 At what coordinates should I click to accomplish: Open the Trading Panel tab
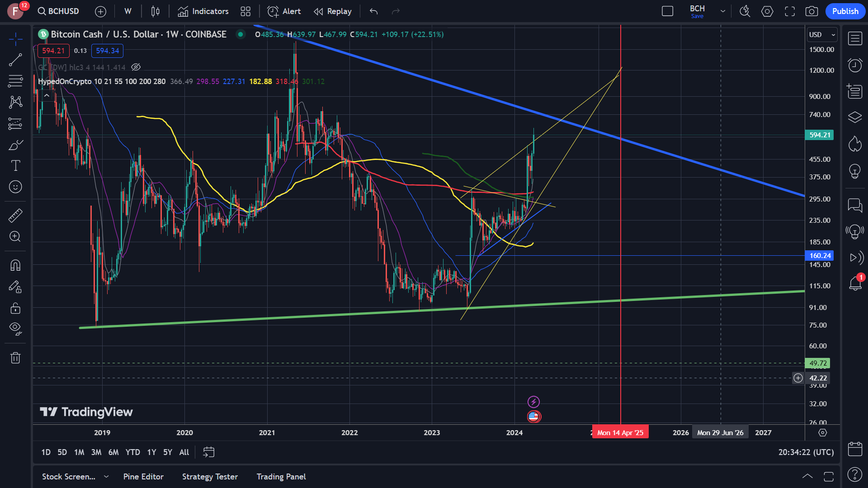click(x=281, y=477)
